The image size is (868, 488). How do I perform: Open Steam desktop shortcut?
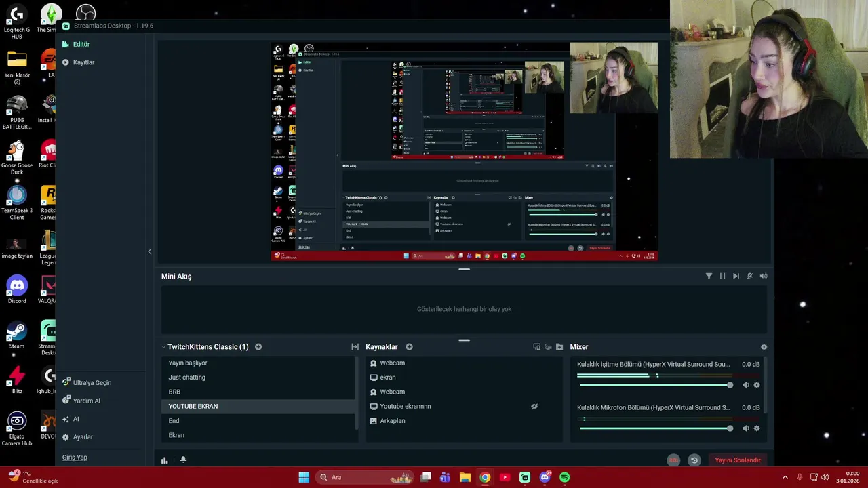[17, 335]
